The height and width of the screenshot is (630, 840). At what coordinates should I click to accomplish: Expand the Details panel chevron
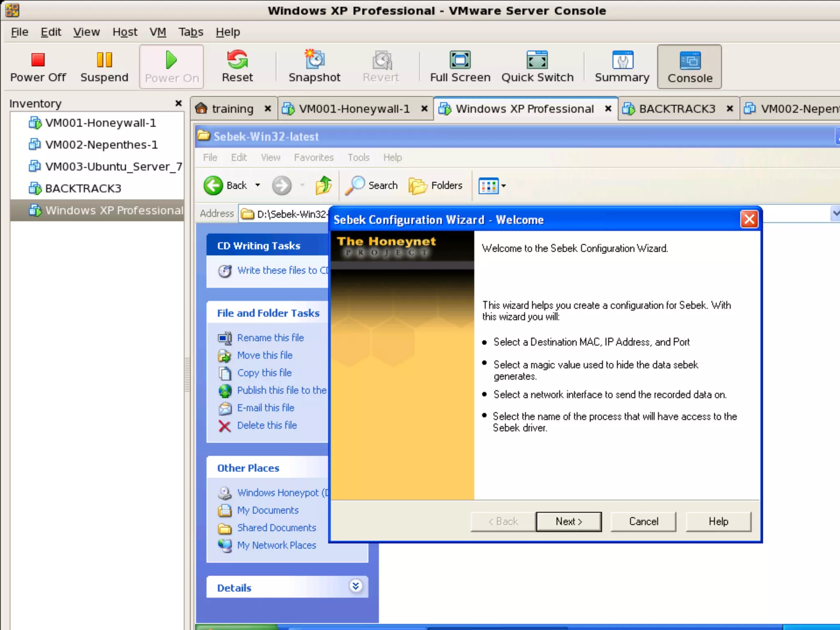point(356,586)
